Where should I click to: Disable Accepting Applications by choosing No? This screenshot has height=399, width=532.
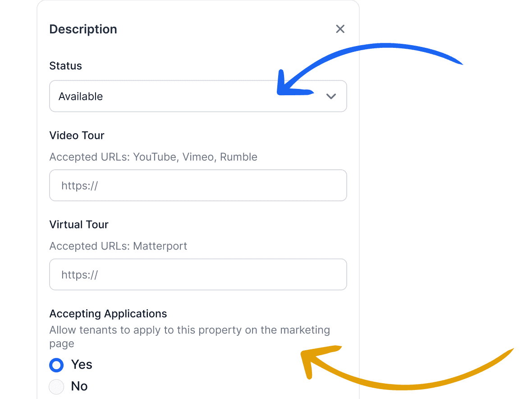pyautogui.click(x=56, y=386)
